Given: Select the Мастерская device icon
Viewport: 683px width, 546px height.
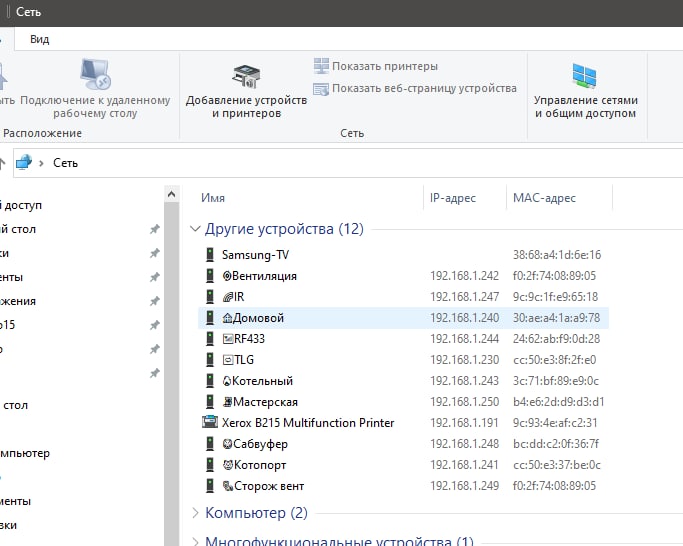Looking at the screenshot, I should [210, 401].
